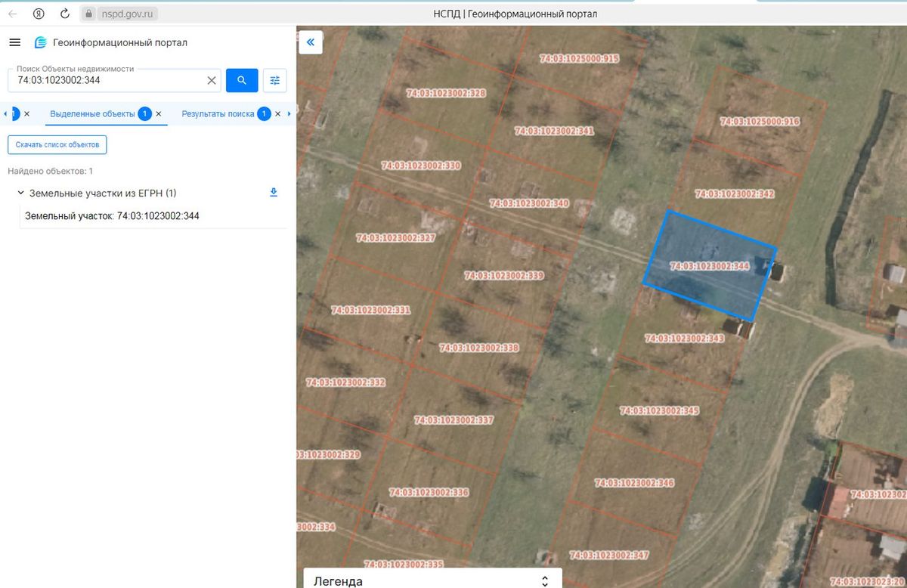Viewport: 907px width, 588px height.
Task: Click parcel label 74:03:1025000:915
Action: point(579,59)
